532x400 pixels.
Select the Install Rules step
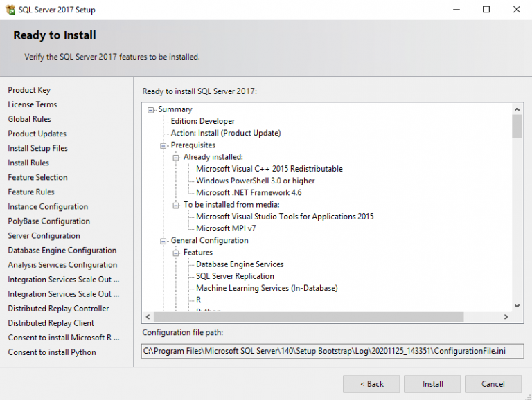pos(28,163)
